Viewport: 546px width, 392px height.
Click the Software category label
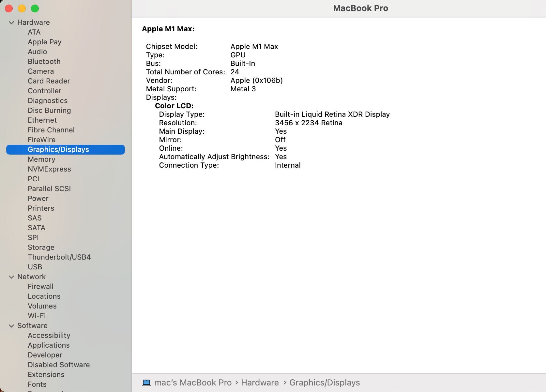(33, 325)
